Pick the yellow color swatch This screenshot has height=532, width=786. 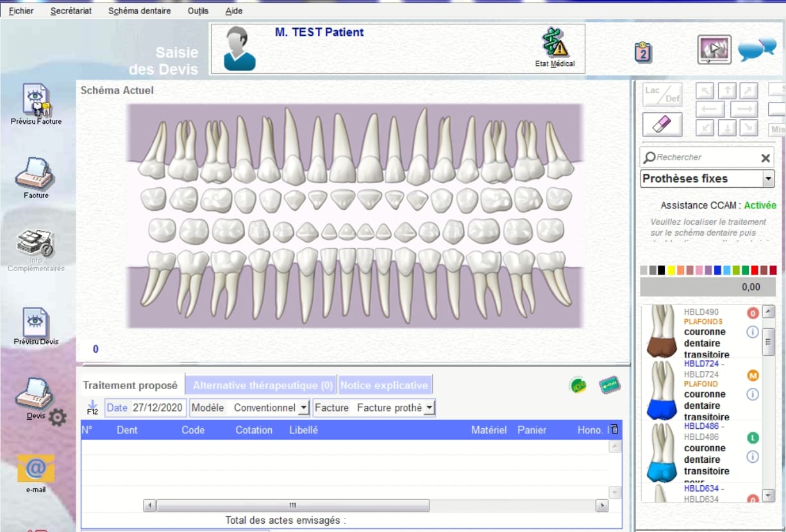(671, 270)
